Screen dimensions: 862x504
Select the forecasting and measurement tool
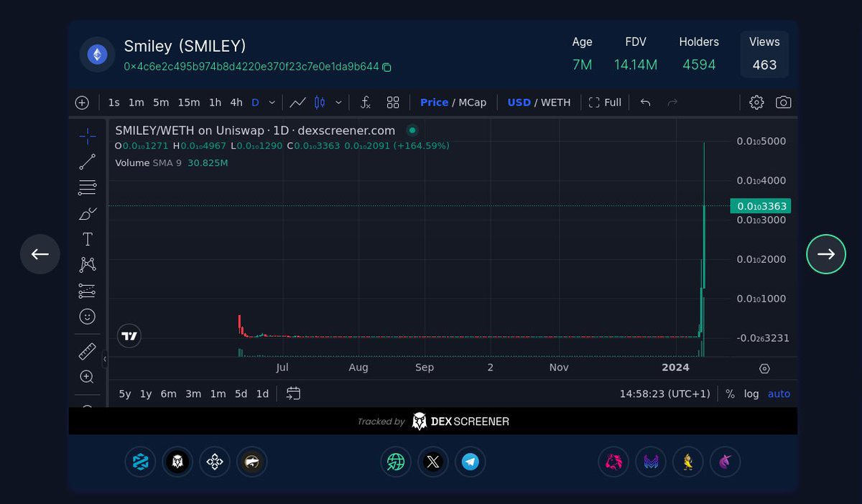point(88,291)
